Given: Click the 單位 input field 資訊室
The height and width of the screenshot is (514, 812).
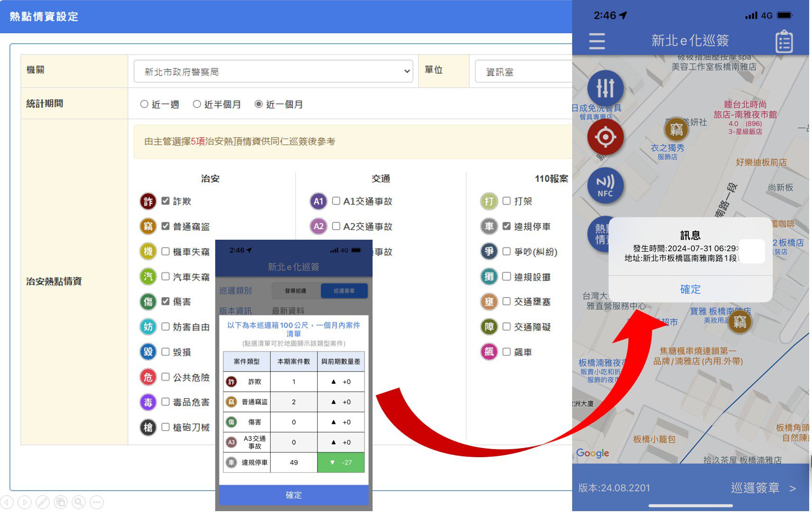Looking at the screenshot, I should [523, 72].
